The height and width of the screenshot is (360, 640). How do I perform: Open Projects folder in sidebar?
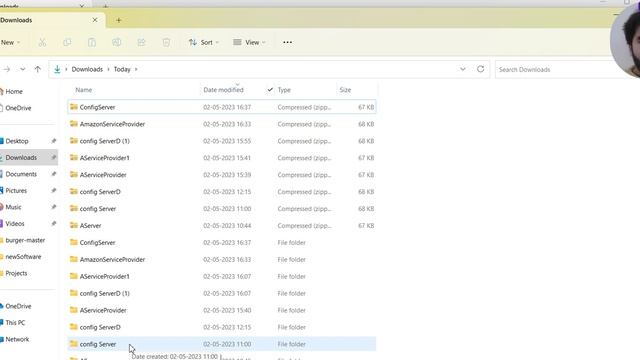coord(16,273)
